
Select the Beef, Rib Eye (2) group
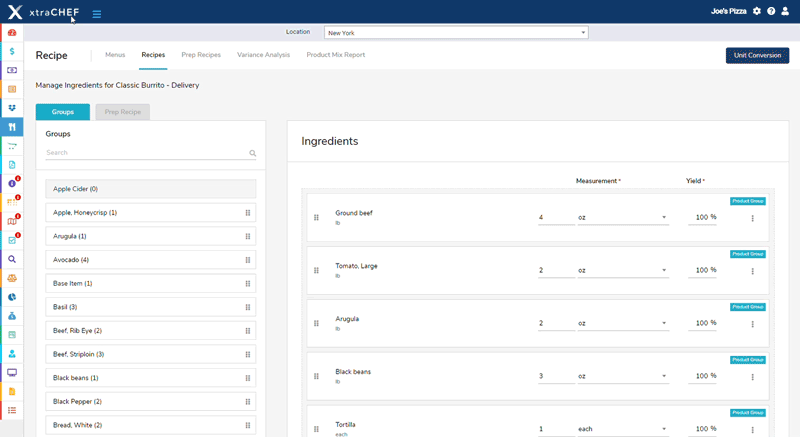(151, 331)
